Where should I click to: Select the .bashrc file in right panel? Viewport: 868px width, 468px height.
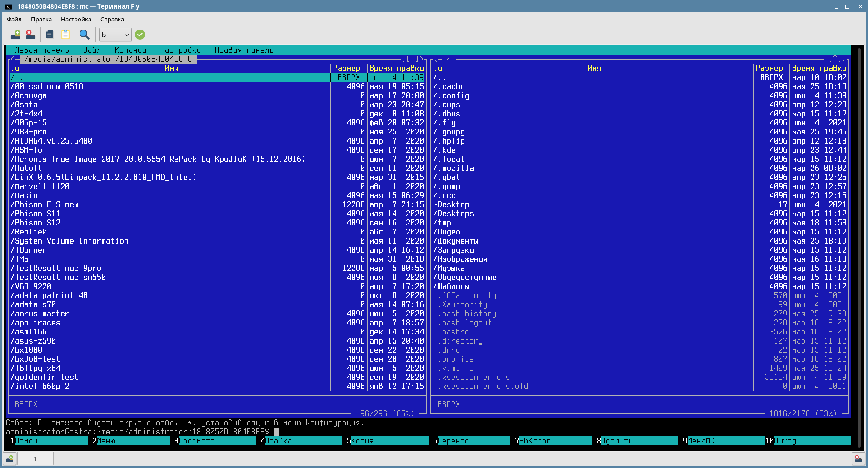tap(593, 332)
